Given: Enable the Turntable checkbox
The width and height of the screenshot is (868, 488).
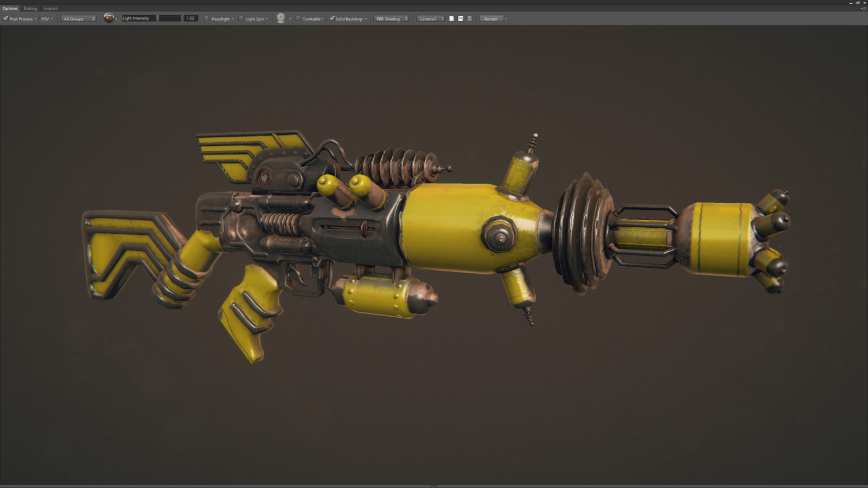Looking at the screenshot, I should (298, 18).
